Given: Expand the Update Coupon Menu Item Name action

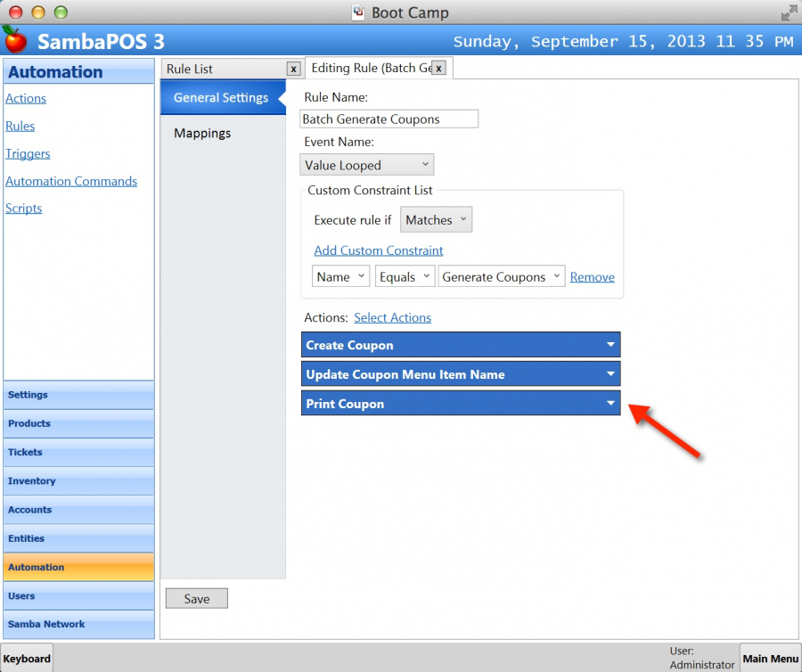Looking at the screenshot, I should pos(610,374).
